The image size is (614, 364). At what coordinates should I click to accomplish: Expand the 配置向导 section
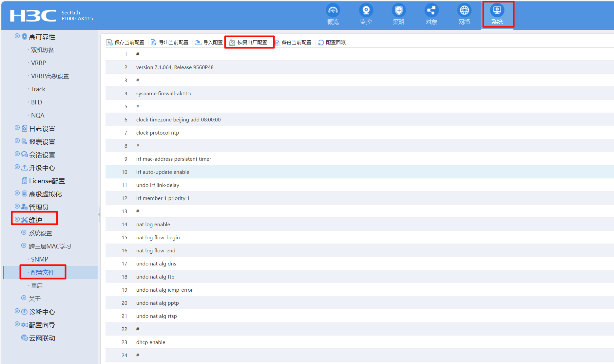pos(17,324)
